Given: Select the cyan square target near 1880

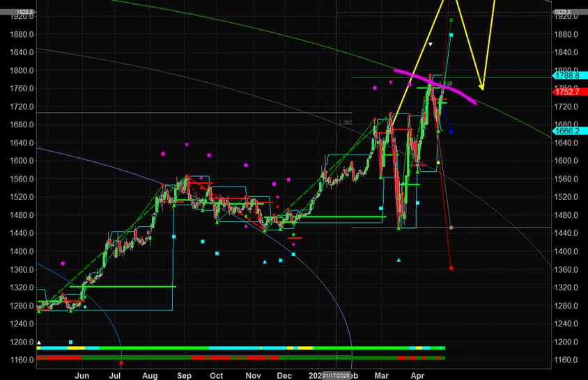Looking at the screenshot, I should pyautogui.click(x=451, y=35).
